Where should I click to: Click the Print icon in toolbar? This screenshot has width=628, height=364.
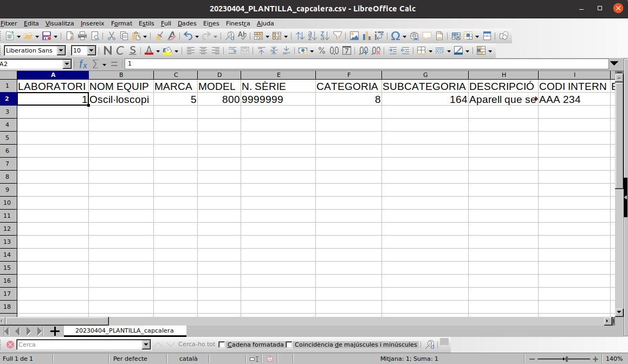(82, 36)
